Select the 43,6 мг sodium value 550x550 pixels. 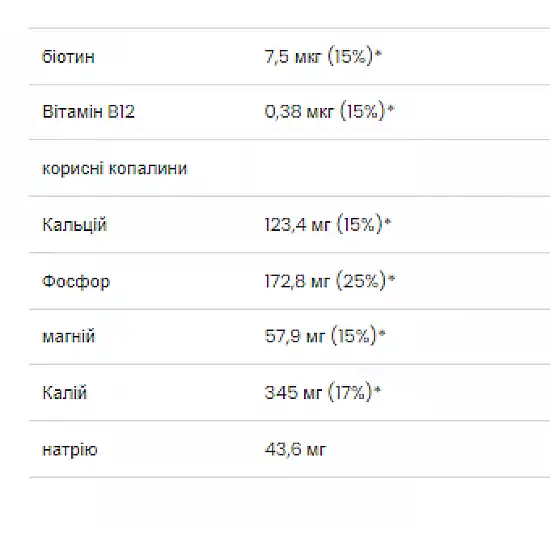(x=295, y=449)
